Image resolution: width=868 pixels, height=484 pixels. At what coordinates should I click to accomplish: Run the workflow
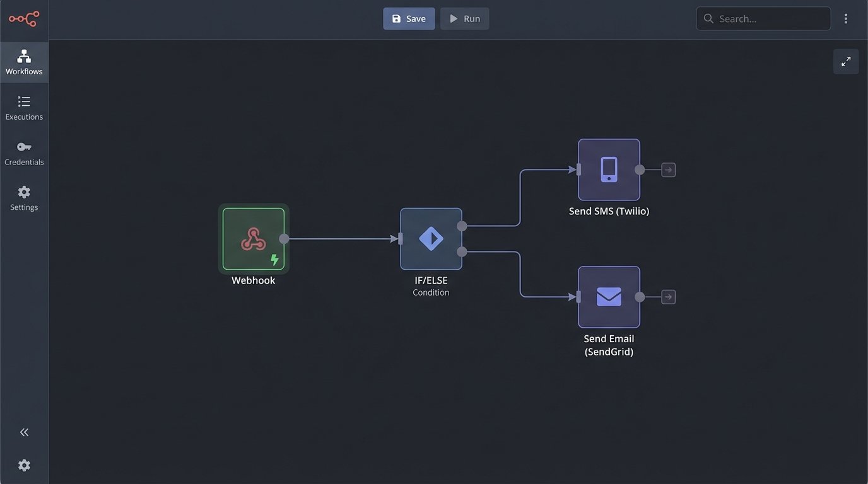tap(464, 19)
